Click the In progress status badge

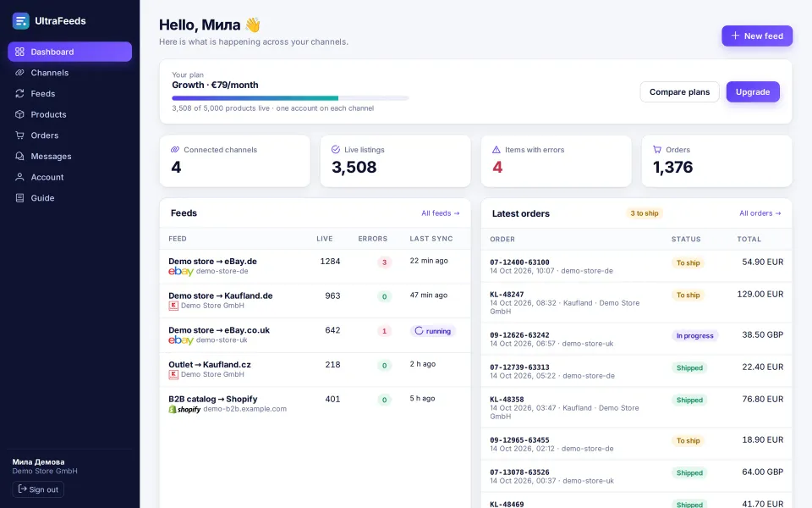click(695, 335)
